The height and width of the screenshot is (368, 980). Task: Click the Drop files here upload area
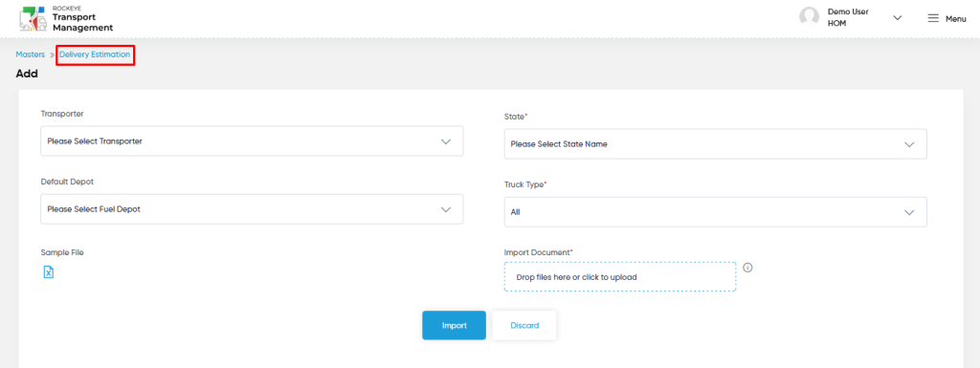pos(620,277)
